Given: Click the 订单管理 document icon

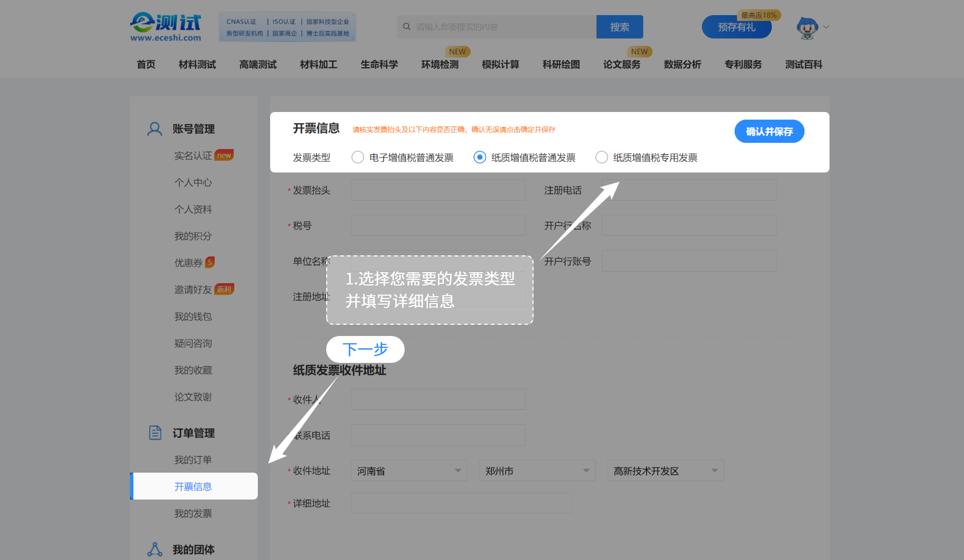Looking at the screenshot, I should pyautogui.click(x=154, y=432).
